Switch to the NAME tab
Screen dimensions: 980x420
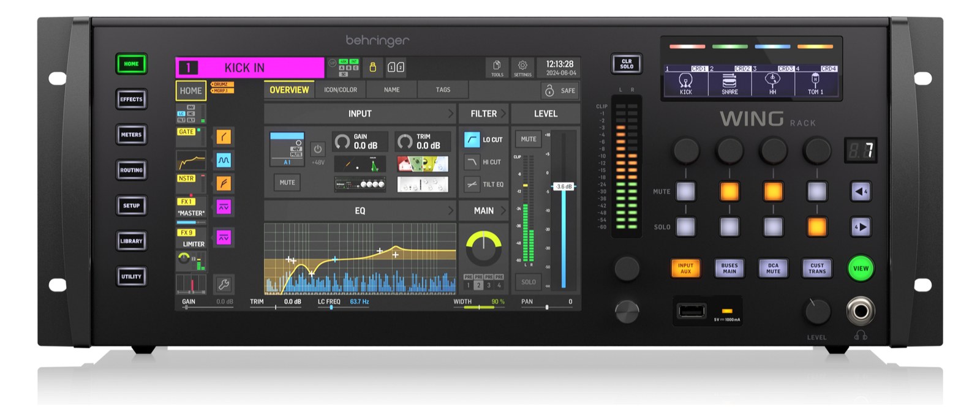pos(392,90)
